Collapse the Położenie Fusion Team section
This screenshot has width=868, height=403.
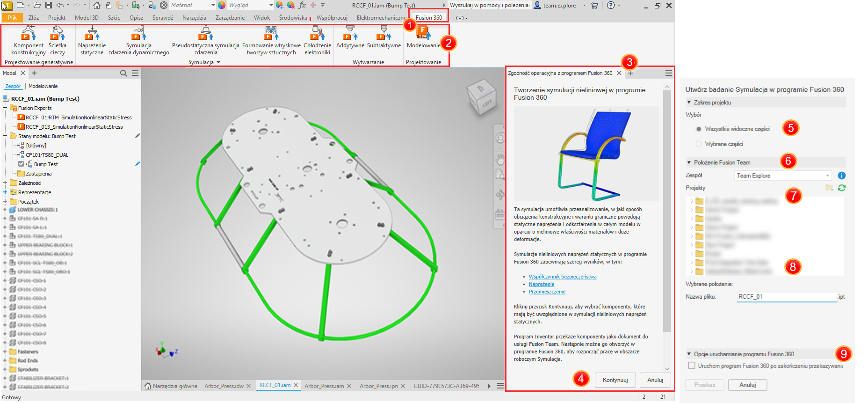pos(689,162)
